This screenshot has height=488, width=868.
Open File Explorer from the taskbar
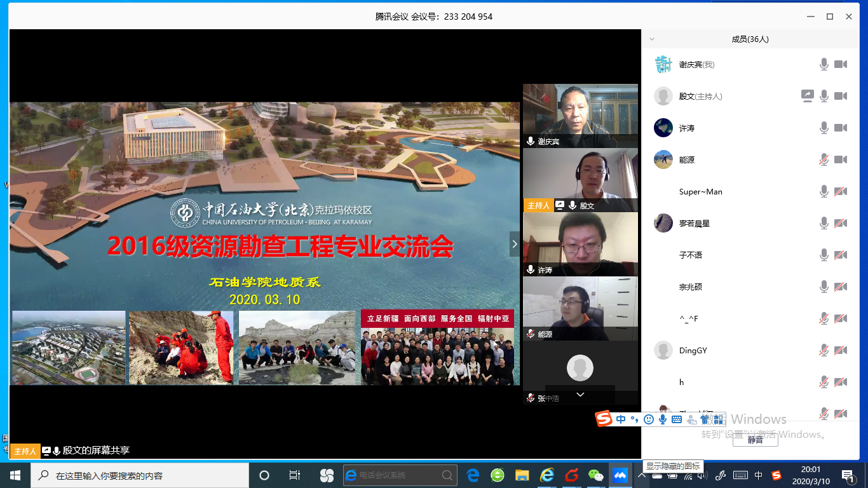522,475
